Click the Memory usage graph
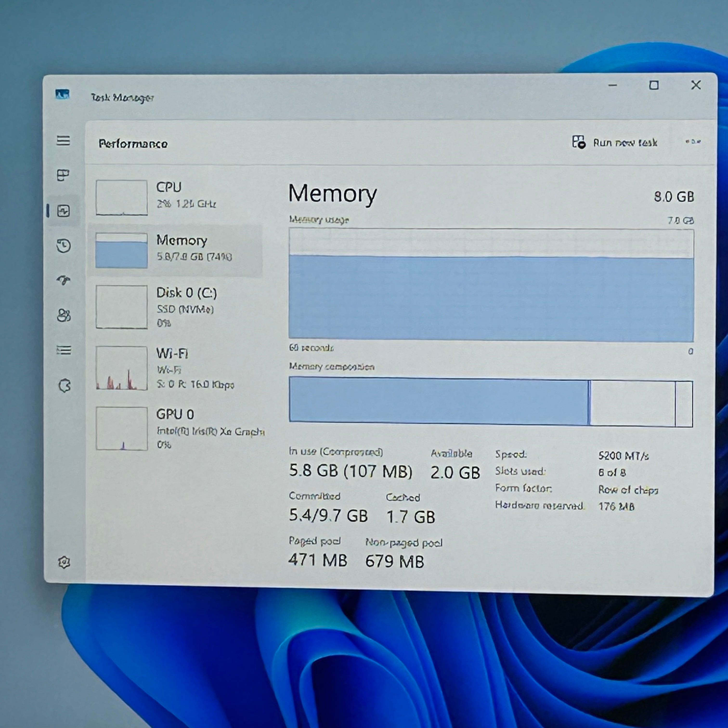 (x=491, y=285)
